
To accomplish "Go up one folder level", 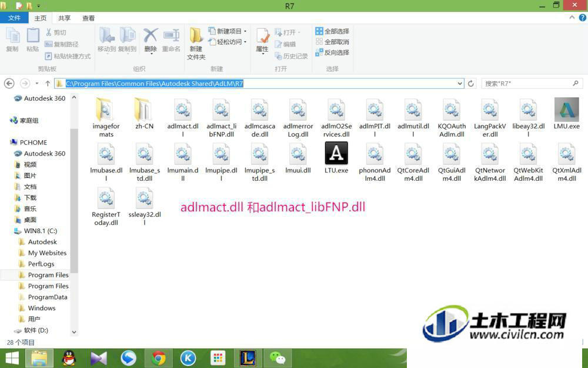I will 48,84.
